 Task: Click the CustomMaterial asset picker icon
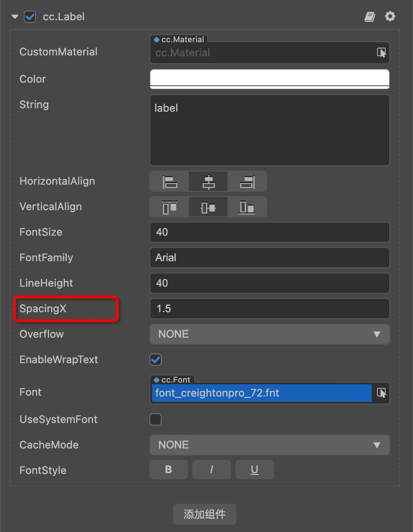[381, 53]
